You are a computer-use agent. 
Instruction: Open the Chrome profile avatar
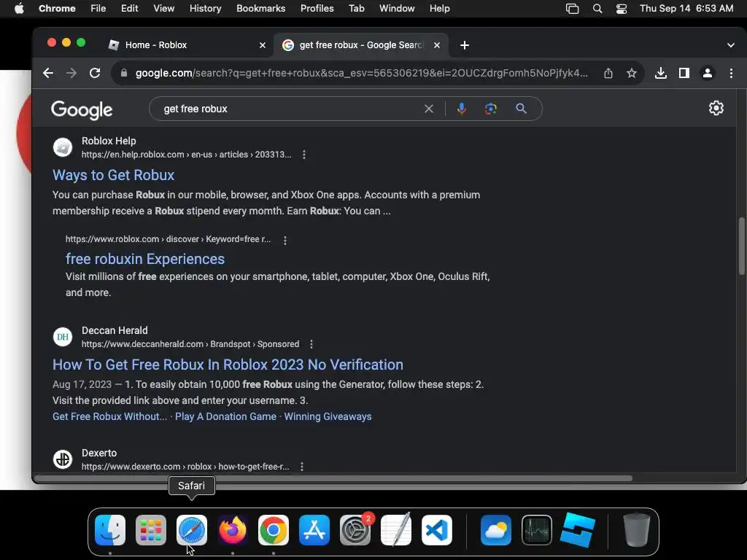(x=708, y=73)
